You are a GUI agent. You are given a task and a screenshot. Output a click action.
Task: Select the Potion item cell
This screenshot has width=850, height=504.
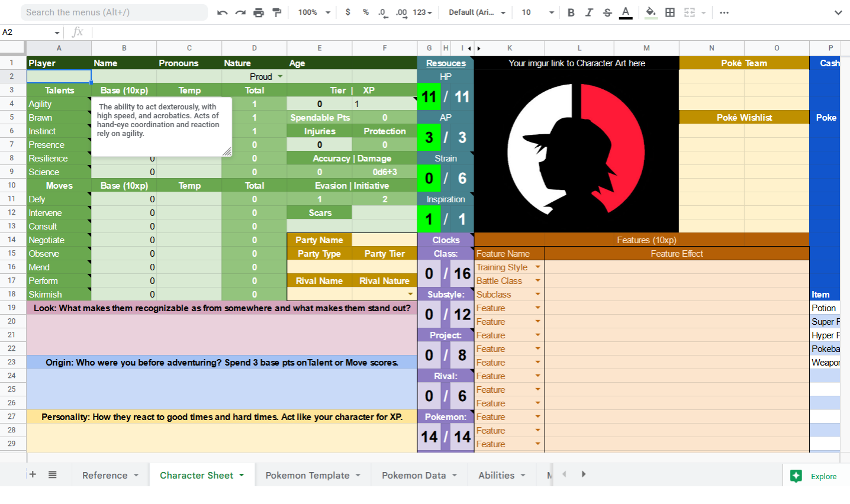pyautogui.click(x=825, y=308)
